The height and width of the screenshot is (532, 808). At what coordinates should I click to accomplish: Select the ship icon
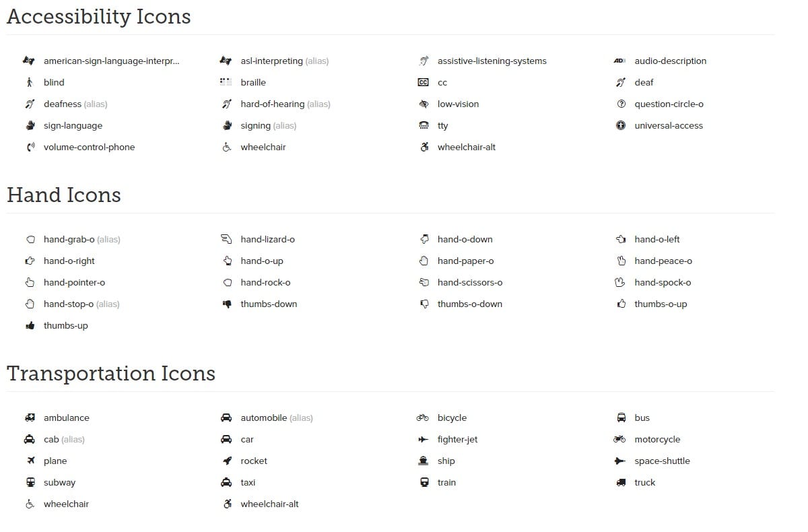[423, 461]
